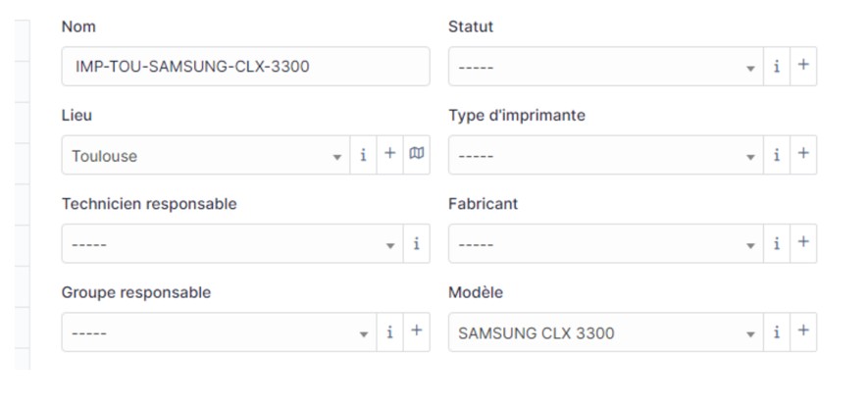Open the Fabricant dropdown list
Viewport: 868px width, 407px height.
coord(605,244)
